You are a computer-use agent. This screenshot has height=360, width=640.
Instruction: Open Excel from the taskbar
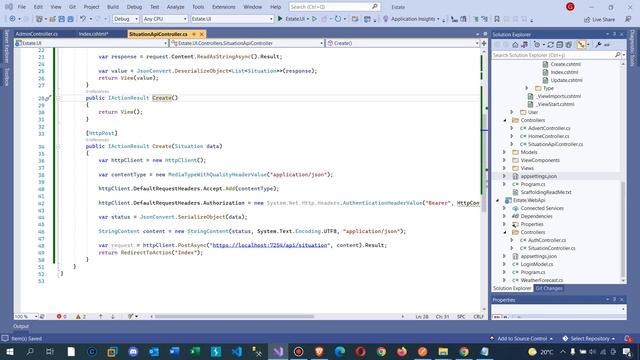click(195, 351)
